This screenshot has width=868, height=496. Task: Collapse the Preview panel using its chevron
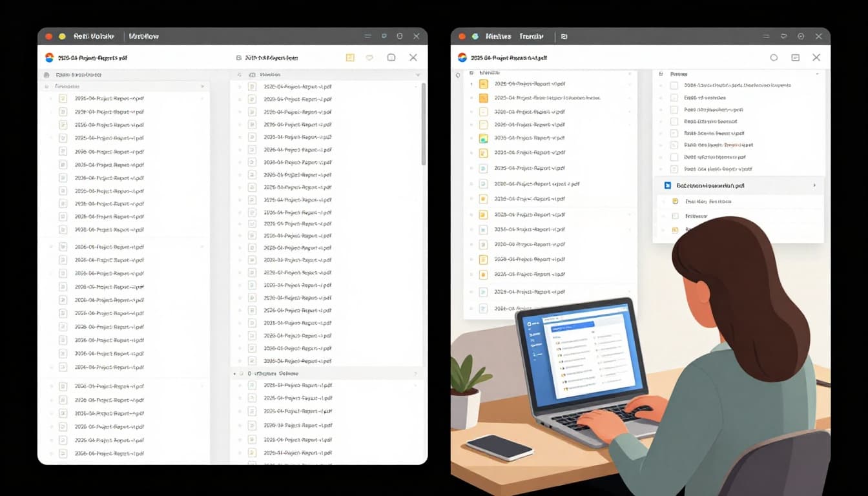816,74
